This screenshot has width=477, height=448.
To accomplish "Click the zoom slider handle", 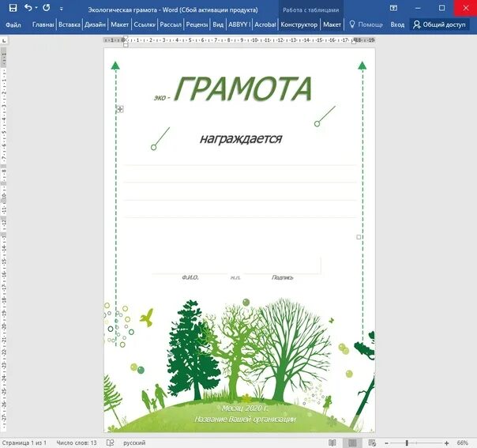I will click(407, 443).
